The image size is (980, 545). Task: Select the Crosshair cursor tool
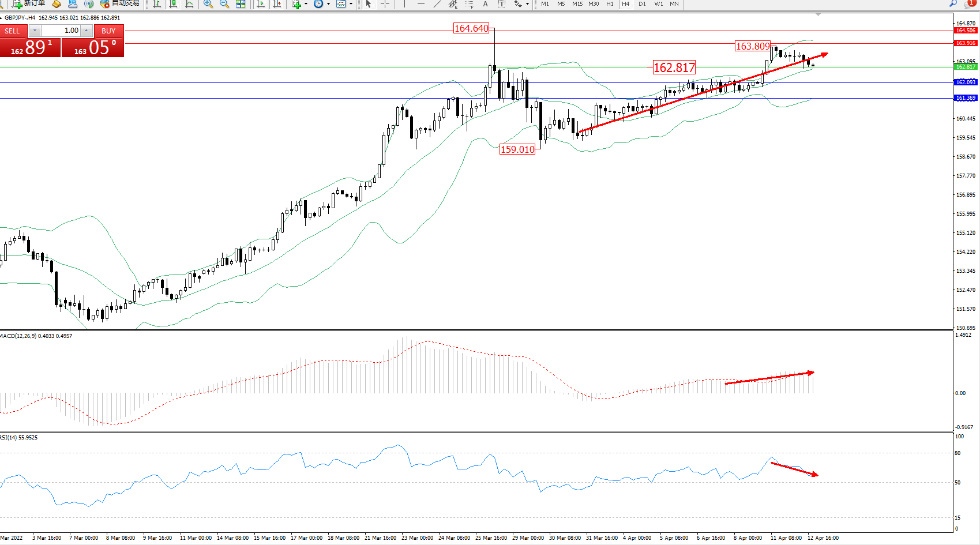[x=385, y=4]
